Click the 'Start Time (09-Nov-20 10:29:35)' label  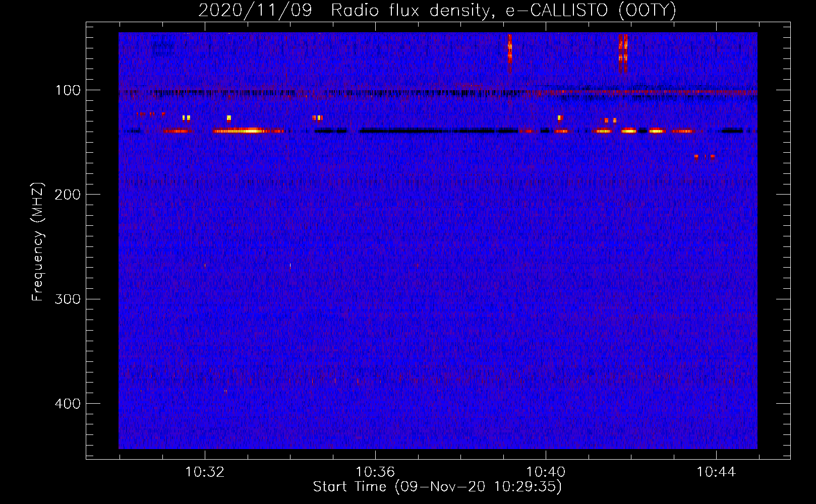pos(437,487)
